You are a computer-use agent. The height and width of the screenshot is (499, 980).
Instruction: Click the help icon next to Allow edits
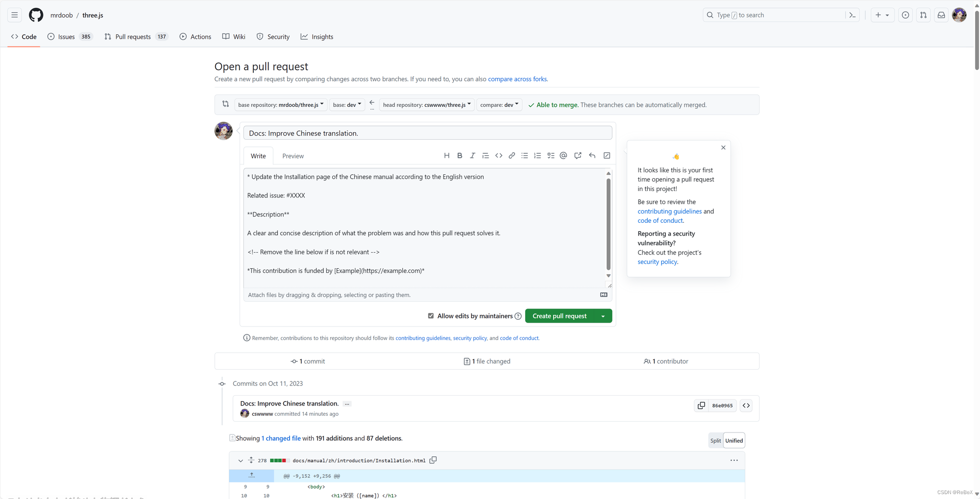pos(518,316)
